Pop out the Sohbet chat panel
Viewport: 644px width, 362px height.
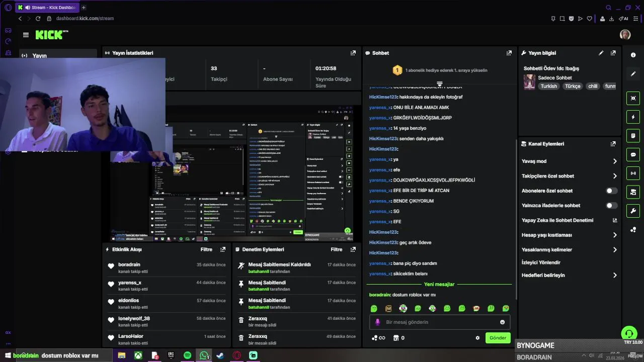click(509, 53)
